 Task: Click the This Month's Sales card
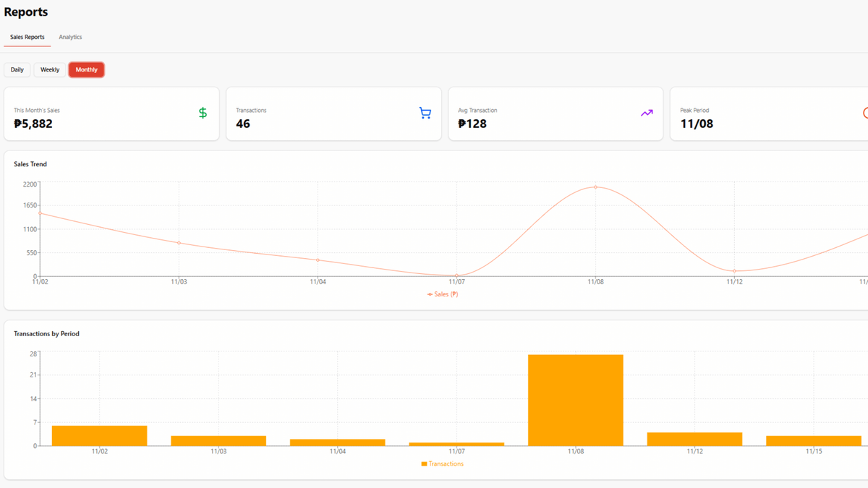111,114
